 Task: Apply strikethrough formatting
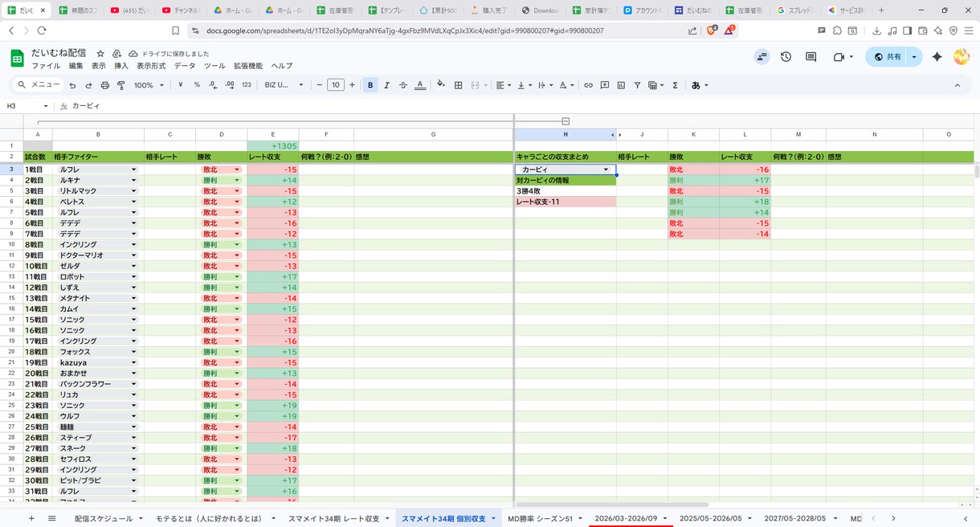403,85
